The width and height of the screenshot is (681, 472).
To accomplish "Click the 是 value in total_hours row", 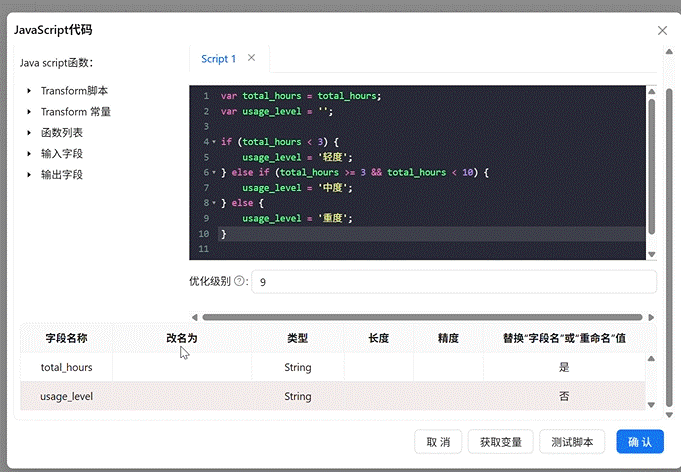I will point(564,367).
